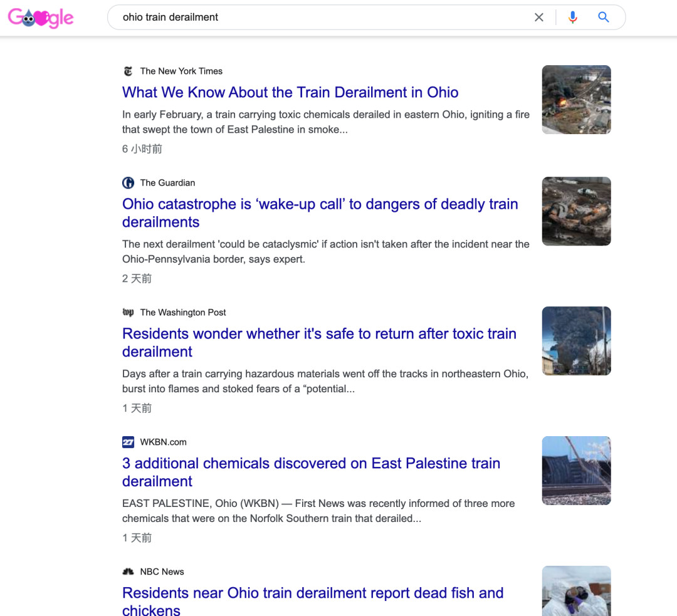Screen dimensions: 677x616
Task: Click the NBC News hazmat suit thumbnail
Action: (577, 591)
